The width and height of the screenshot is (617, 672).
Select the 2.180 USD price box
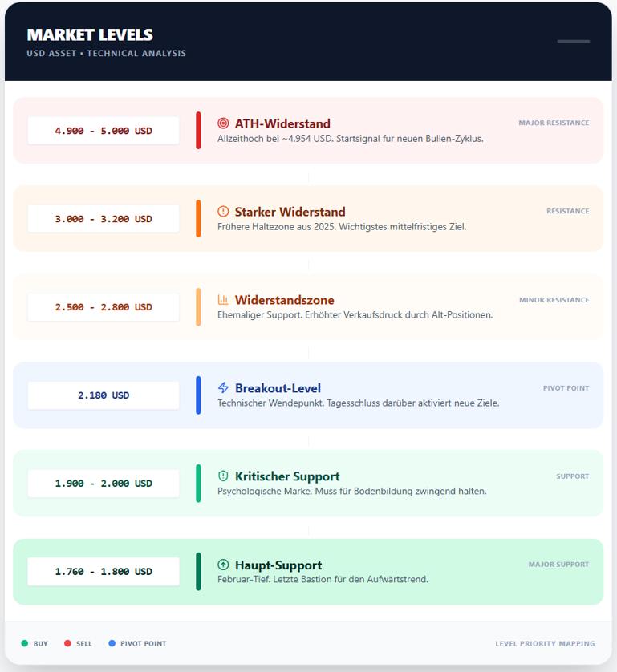(x=104, y=395)
